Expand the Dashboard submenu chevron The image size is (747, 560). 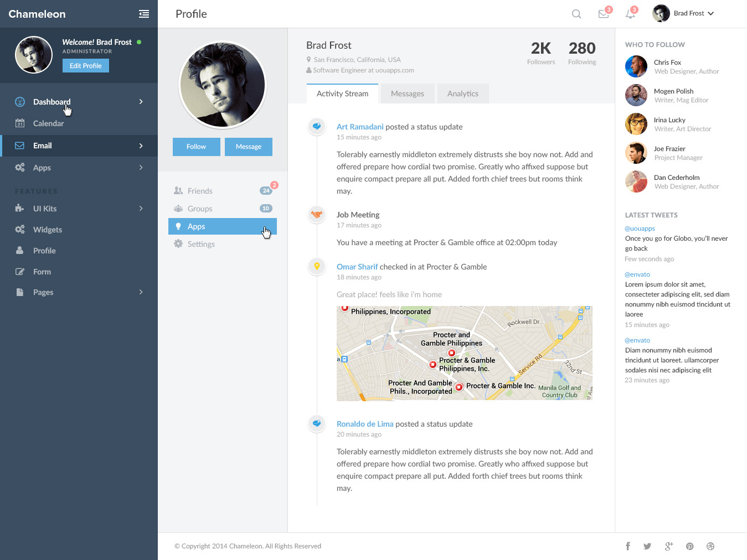coord(141,102)
